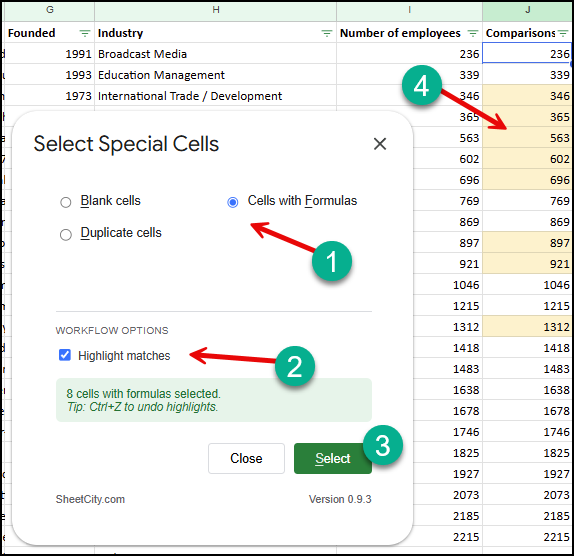Click the Version 0.9.3 label
Viewport: 574px width, 556px height.
pos(340,499)
